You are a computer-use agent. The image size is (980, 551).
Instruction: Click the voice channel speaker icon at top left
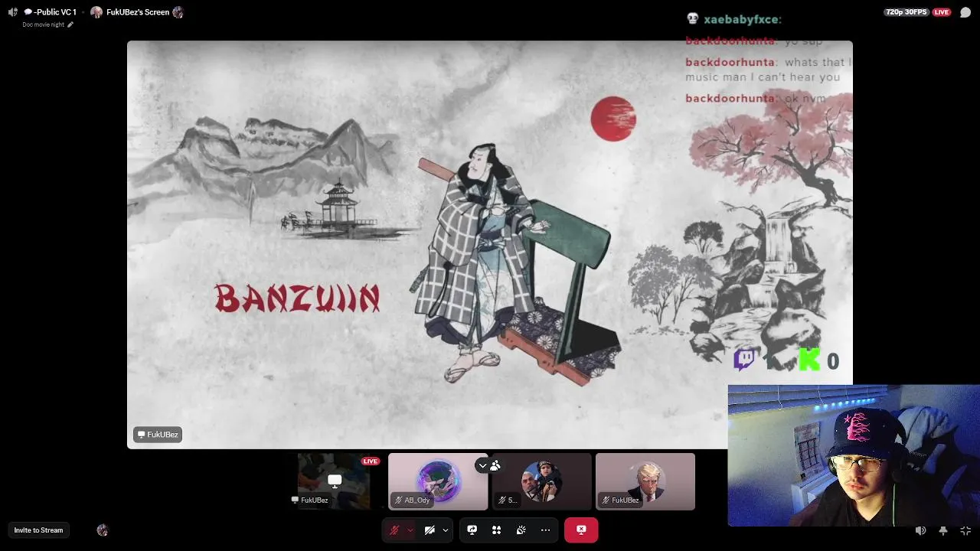pyautogui.click(x=12, y=12)
